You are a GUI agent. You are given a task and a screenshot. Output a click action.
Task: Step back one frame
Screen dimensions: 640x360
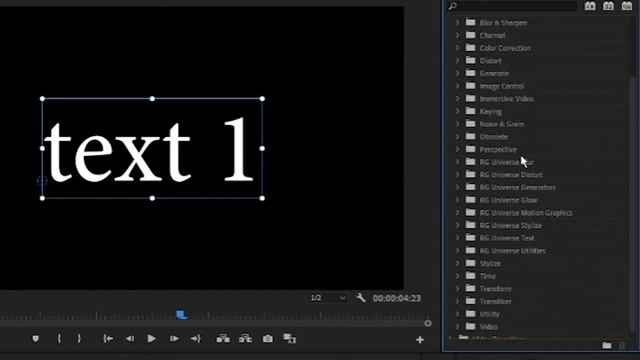point(130,339)
